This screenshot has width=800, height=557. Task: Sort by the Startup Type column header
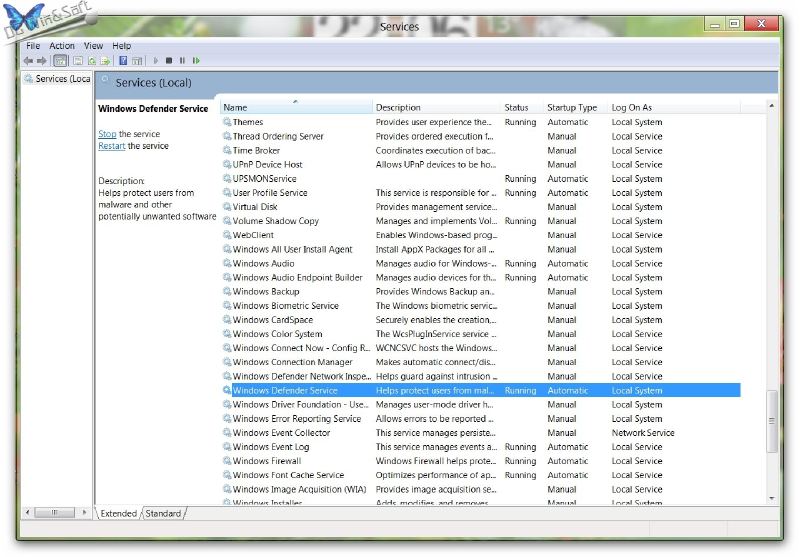576,108
